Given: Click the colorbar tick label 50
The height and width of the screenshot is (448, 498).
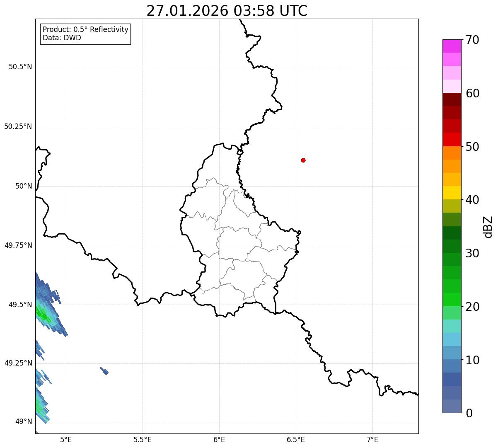Looking at the screenshot, I should point(472,147).
